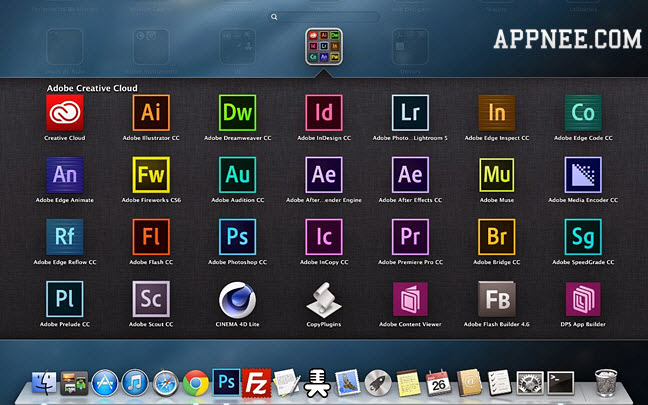Open TextEdit from the Dock
The width and height of the screenshot is (648, 405).
click(x=287, y=382)
